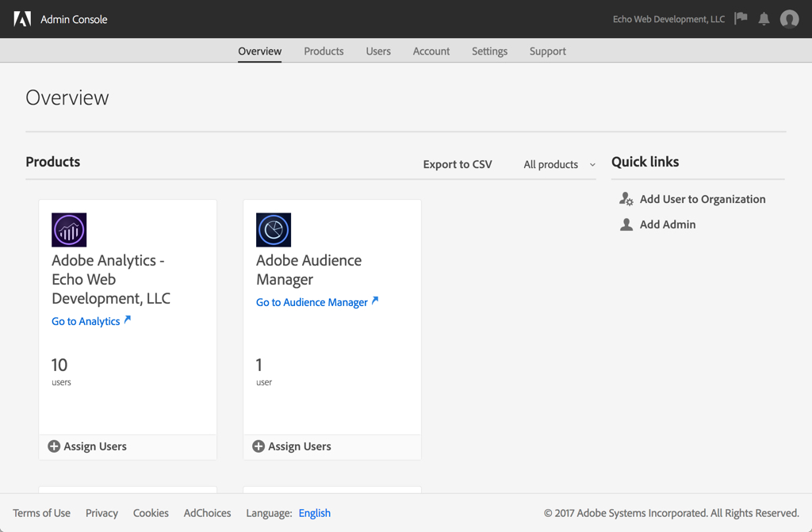Click the Adobe Analytics product title
This screenshot has width=812, height=532.
(111, 279)
